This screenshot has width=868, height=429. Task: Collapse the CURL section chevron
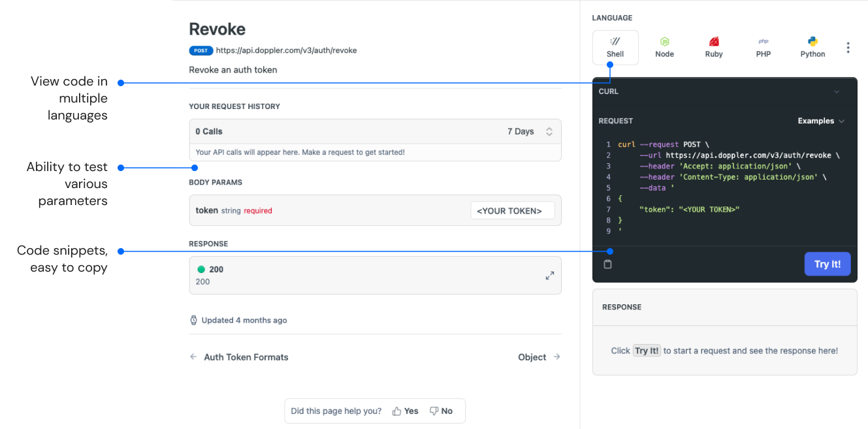click(x=837, y=92)
